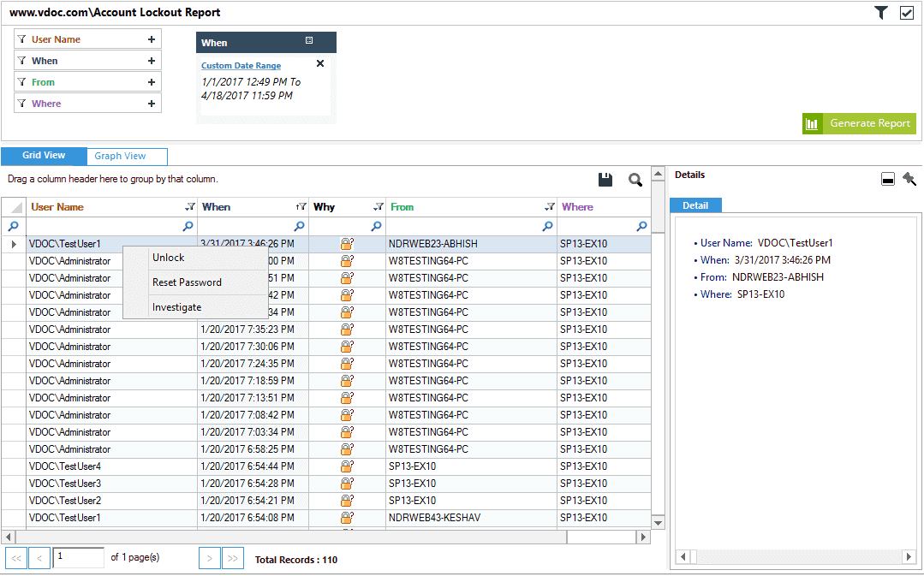
Task: Click grid horizontal scrollbar right arrow
Action: tap(643, 537)
